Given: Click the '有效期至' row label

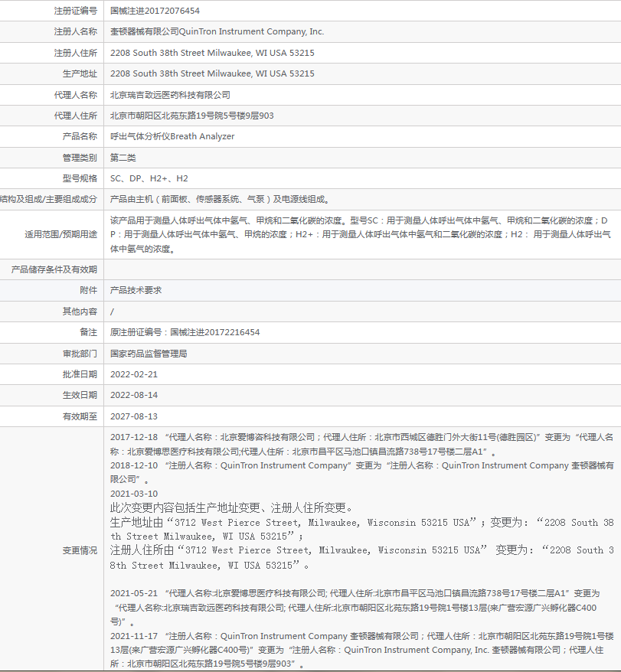Looking at the screenshot, I should tap(80, 416).
